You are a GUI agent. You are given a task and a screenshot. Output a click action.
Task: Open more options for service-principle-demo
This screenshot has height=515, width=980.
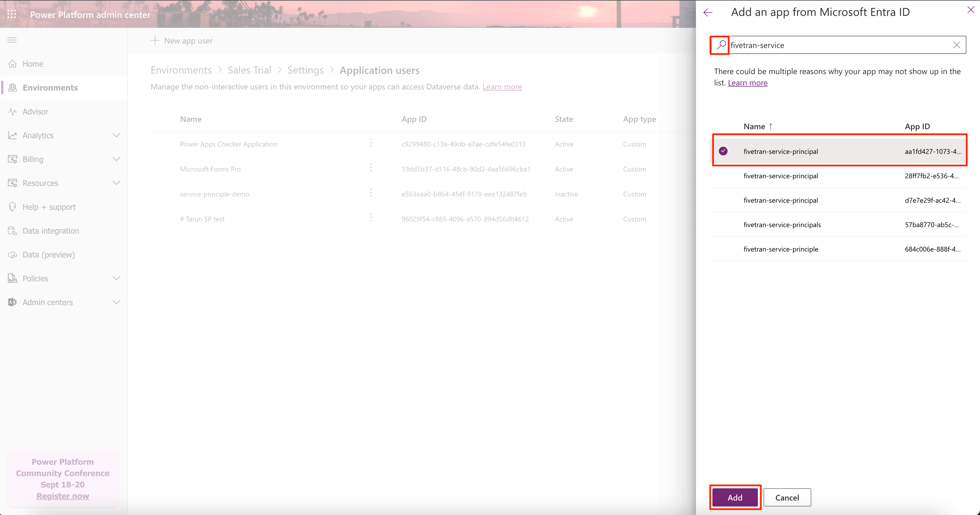371,193
